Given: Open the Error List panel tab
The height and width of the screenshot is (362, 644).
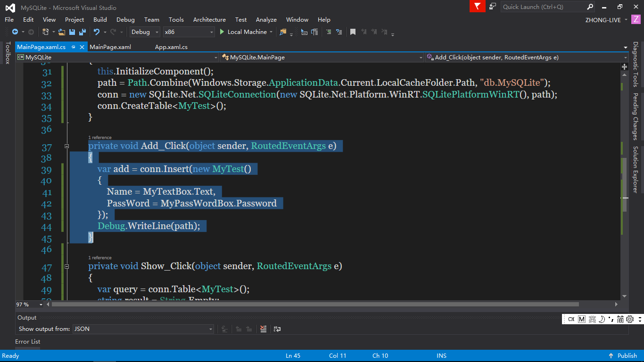Looking at the screenshot, I should click(x=28, y=342).
